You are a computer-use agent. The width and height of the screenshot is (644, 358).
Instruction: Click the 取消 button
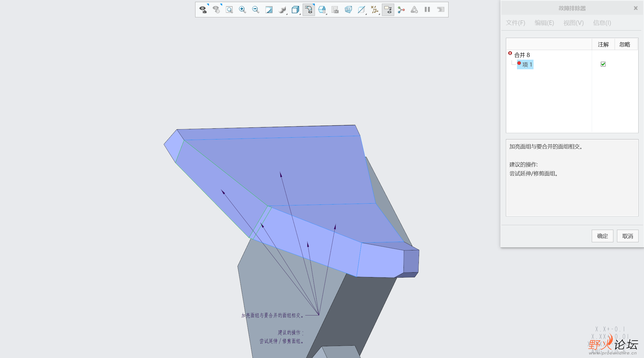point(628,236)
